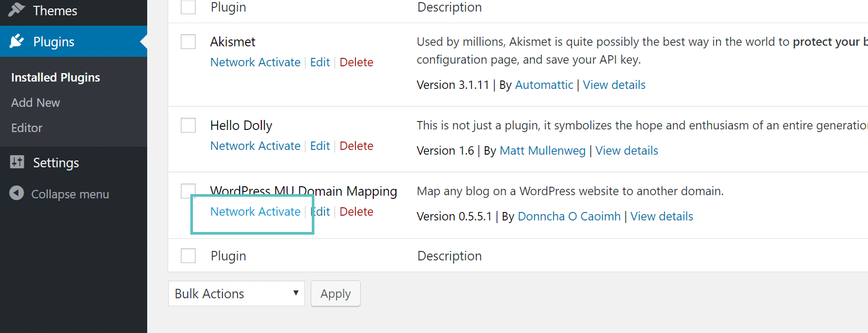Network Activate WordPress MU Domain Mapping
This screenshot has height=333, width=868.
point(256,211)
